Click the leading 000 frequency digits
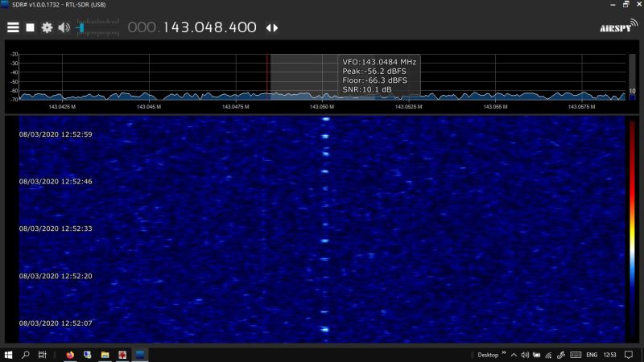 pyautogui.click(x=142, y=27)
